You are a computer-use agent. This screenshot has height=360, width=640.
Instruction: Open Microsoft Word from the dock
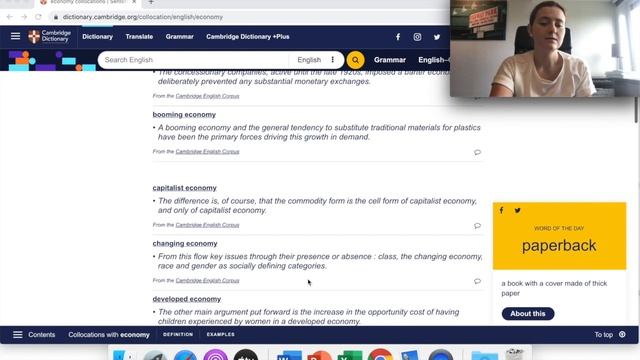[x=289, y=355]
